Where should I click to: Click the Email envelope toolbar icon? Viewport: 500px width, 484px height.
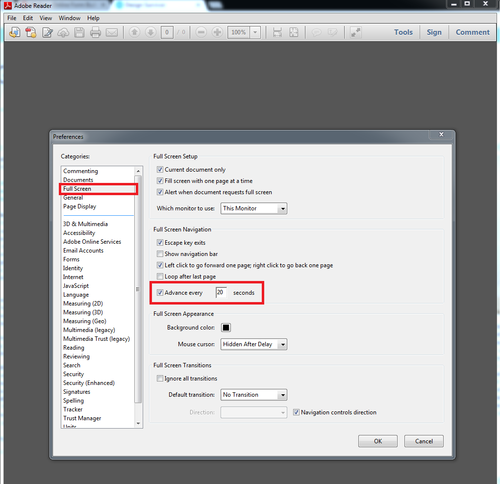pos(112,32)
